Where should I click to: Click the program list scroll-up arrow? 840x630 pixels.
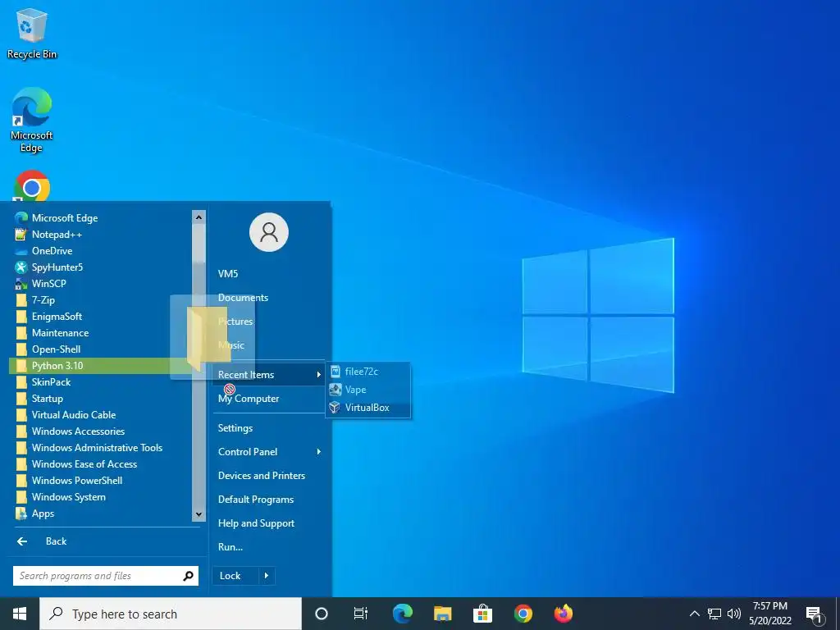tap(199, 217)
